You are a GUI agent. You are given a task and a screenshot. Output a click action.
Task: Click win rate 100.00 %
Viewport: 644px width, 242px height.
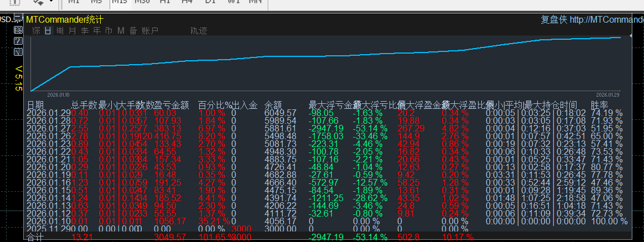click(x=609, y=221)
